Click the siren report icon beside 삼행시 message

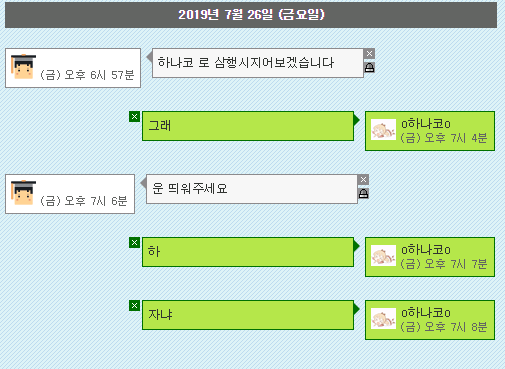369,67
